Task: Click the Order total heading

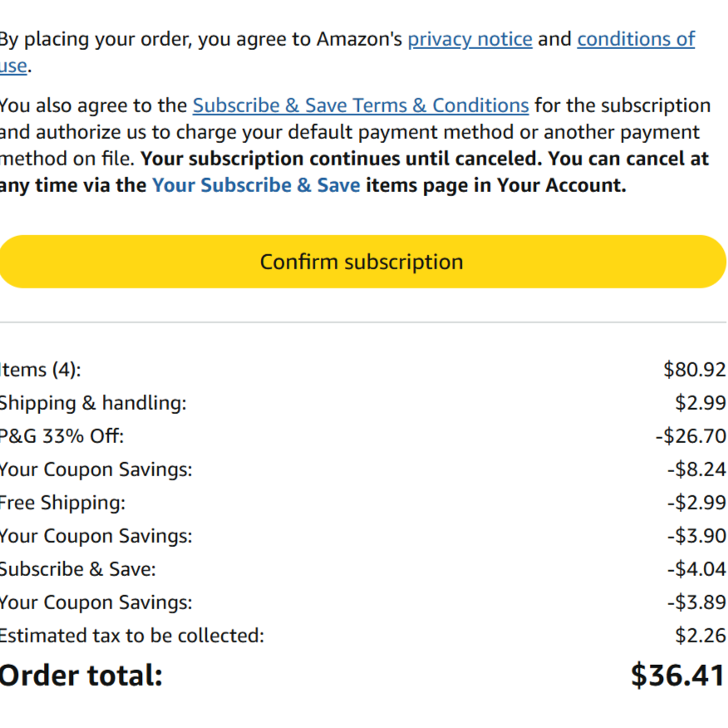Action: [x=81, y=675]
